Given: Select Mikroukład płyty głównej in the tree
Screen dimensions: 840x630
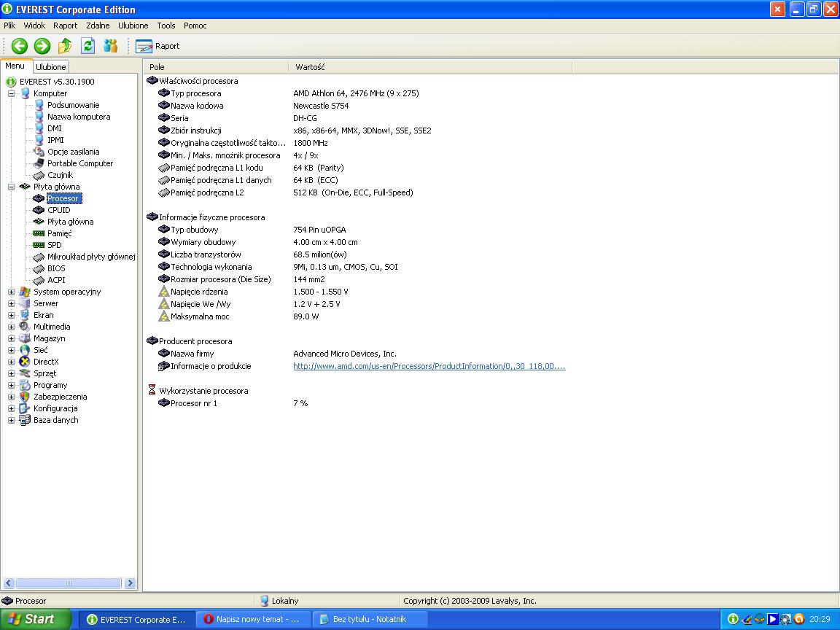Looking at the screenshot, I should point(91,257).
